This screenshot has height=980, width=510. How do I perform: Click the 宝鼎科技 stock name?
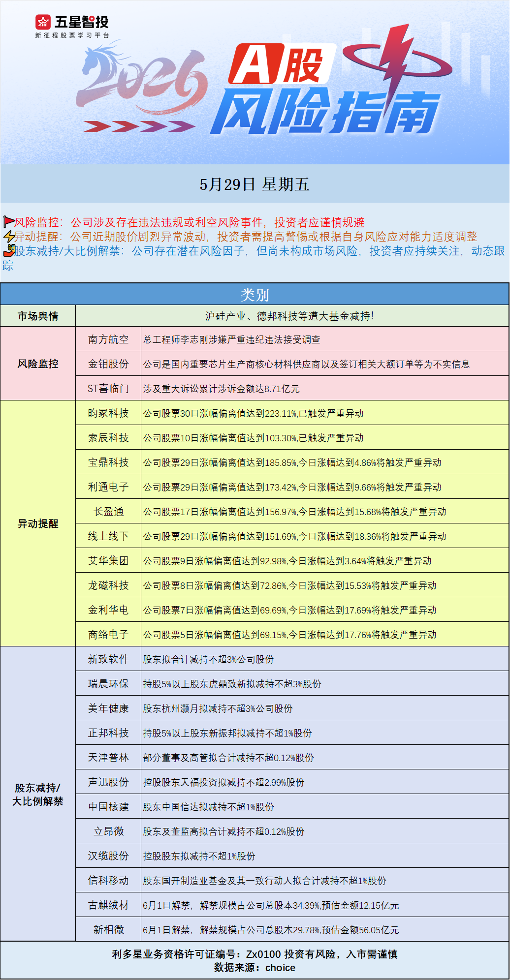pos(108,462)
